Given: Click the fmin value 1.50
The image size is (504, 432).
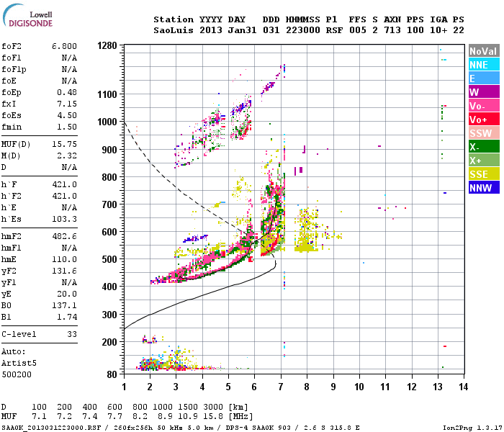Looking at the screenshot, I should (67, 127).
